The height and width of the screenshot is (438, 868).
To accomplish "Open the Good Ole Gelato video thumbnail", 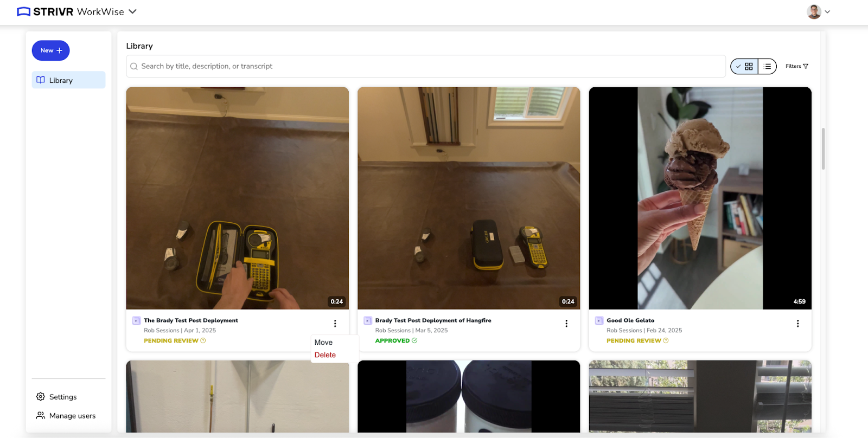I will point(700,198).
